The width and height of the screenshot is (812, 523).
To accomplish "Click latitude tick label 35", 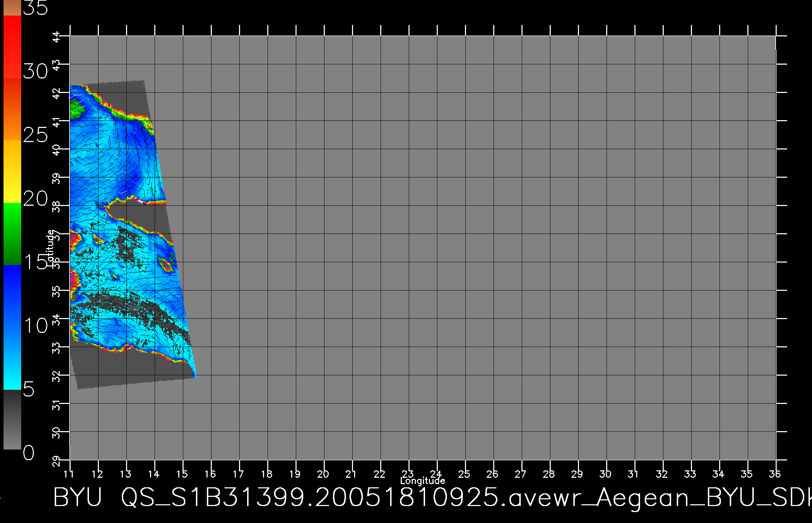I will [56, 292].
